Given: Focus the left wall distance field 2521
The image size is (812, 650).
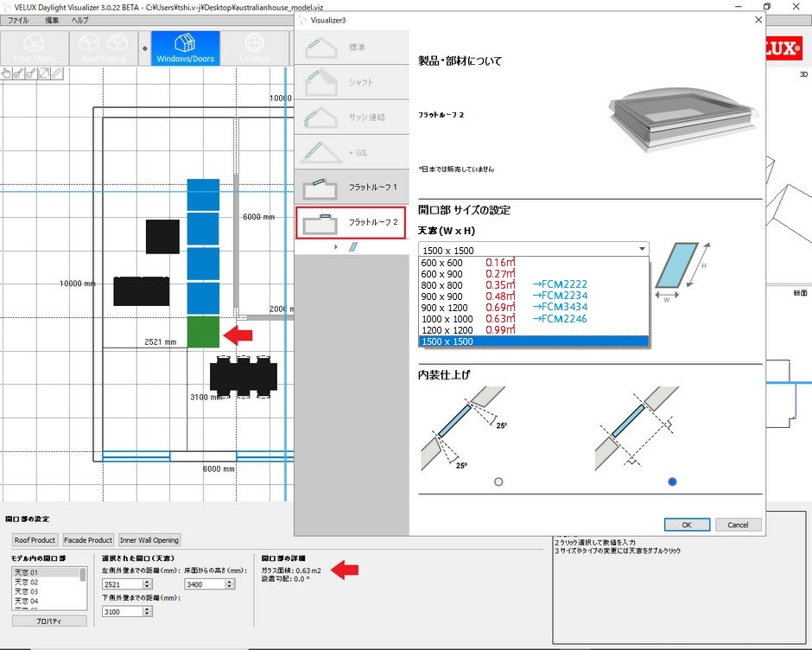Looking at the screenshot, I should 122,584.
